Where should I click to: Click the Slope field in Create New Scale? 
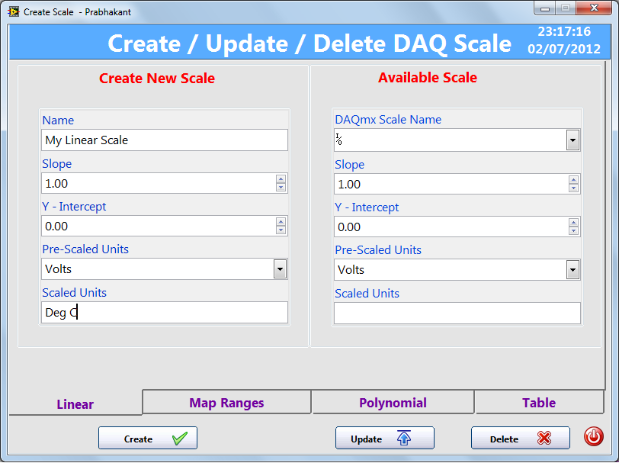[158, 183]
